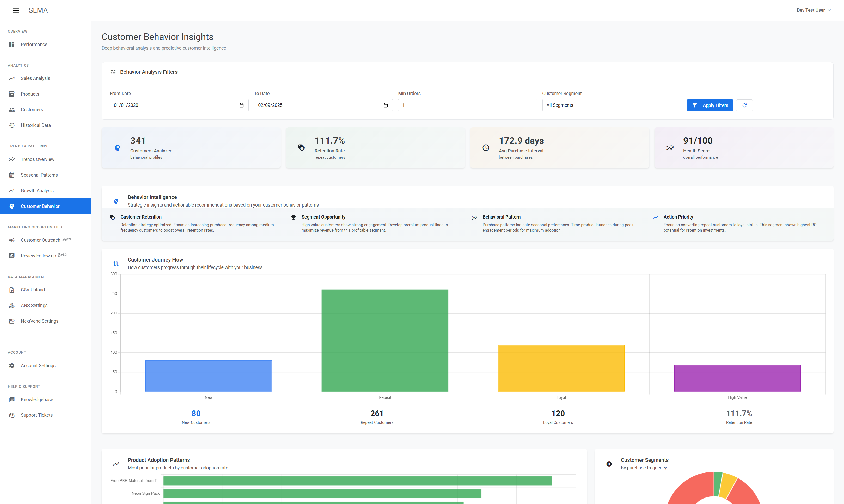Click the Avg Purchase Interval clock icon
The height and width of the screenshot is (504, 844).
[486, 148]
